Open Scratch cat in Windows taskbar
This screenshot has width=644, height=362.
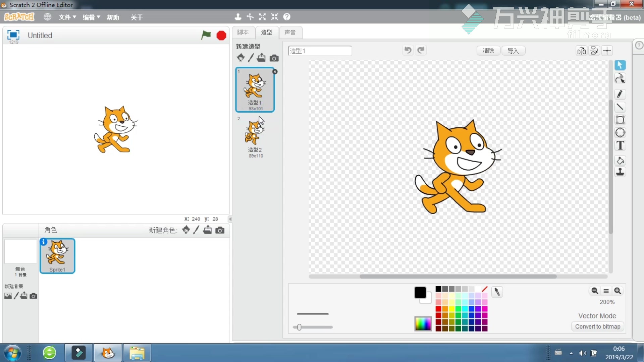pyautogui.click(x=108, y=353)
